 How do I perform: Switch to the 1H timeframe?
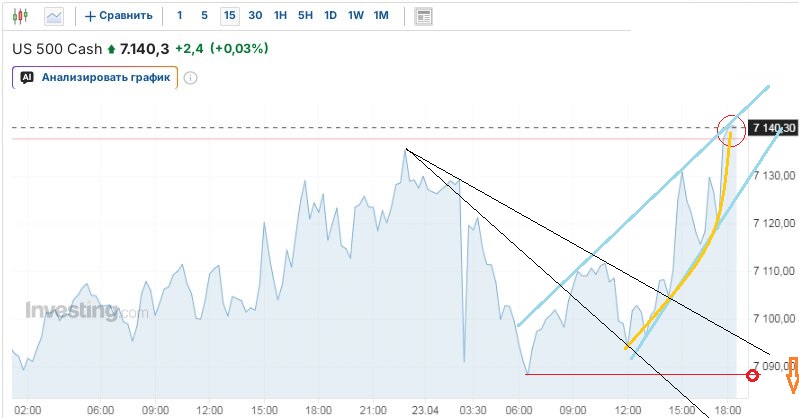(x=281, y=16)
